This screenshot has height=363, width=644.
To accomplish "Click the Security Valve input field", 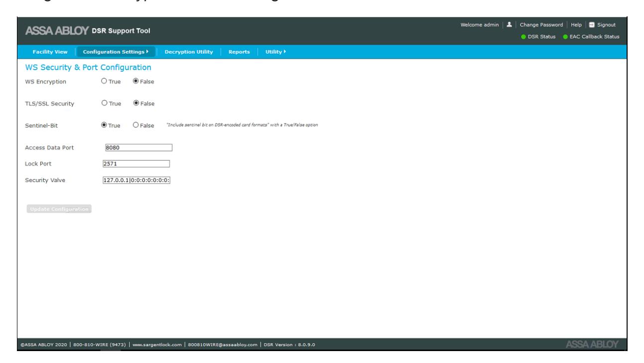I will 136,180.
